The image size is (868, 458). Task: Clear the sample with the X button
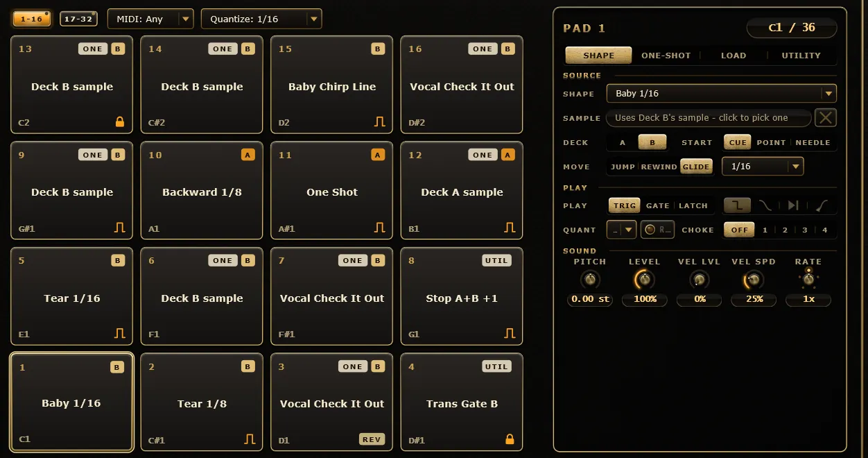tap(825, 117)
